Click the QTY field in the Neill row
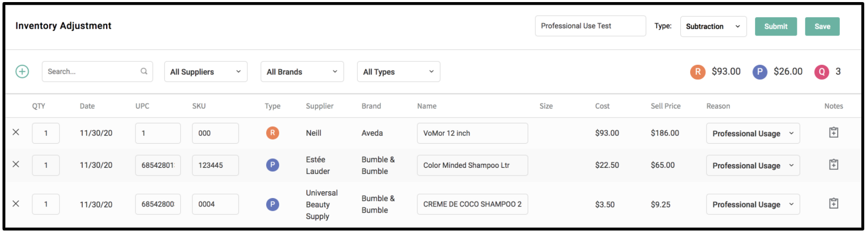The image size is (868, 231). point(45,133)
